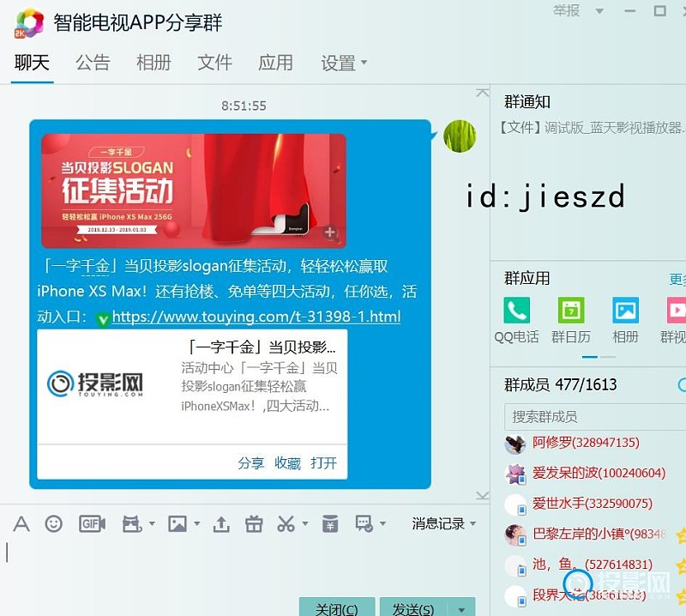Click the 举报 report link

pyautogui.click(x=567, y=10)
